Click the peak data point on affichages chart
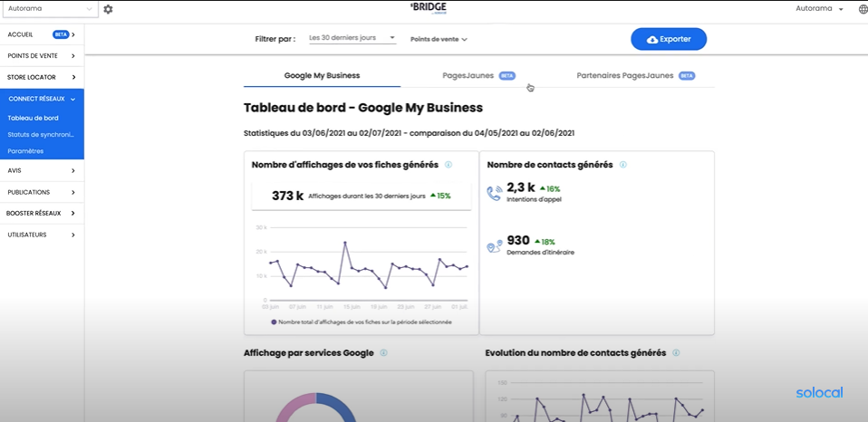The height and width of the screenshot is (422, 868). [x=345, y=243]
